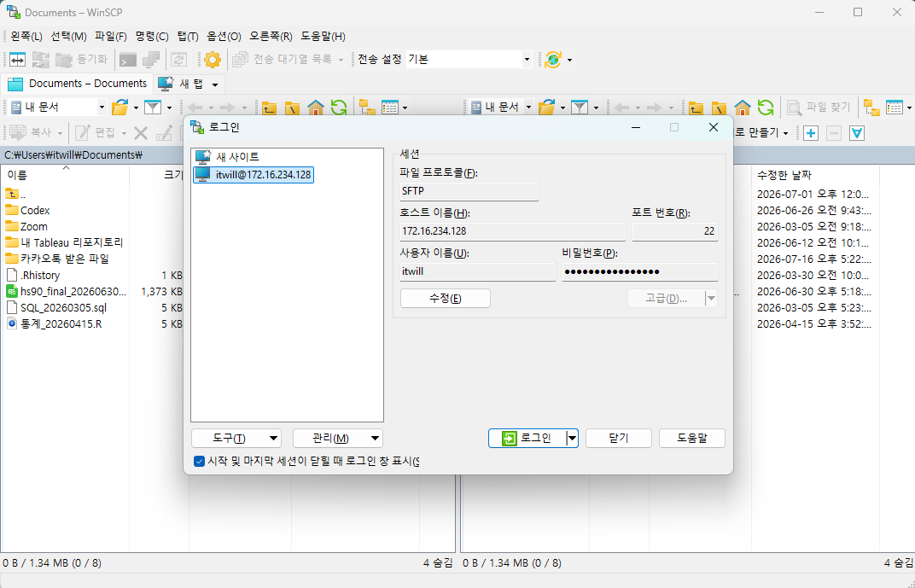Image resolution: width=915 pixels, height=588 pixels.
Task: Show the directory tree icon in right panel
Action: 871,108
